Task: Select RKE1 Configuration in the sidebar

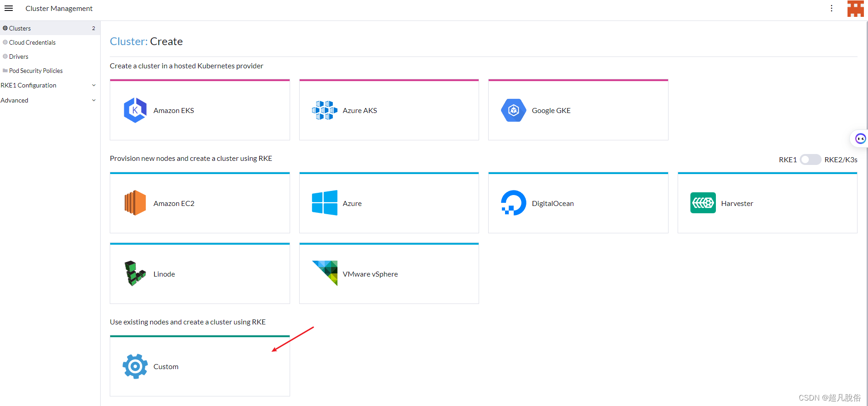Action: [29, 85]
